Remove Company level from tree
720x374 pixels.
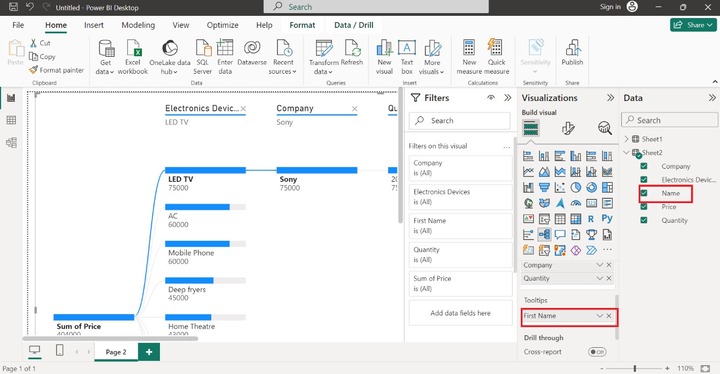click(x=354, y=109)
